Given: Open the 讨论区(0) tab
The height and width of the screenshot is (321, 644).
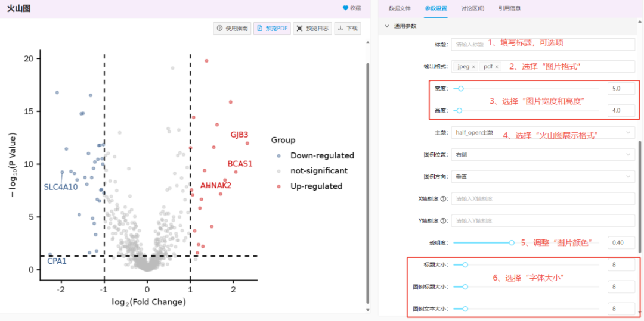Looking at the screenshot, I should (472, 8).
